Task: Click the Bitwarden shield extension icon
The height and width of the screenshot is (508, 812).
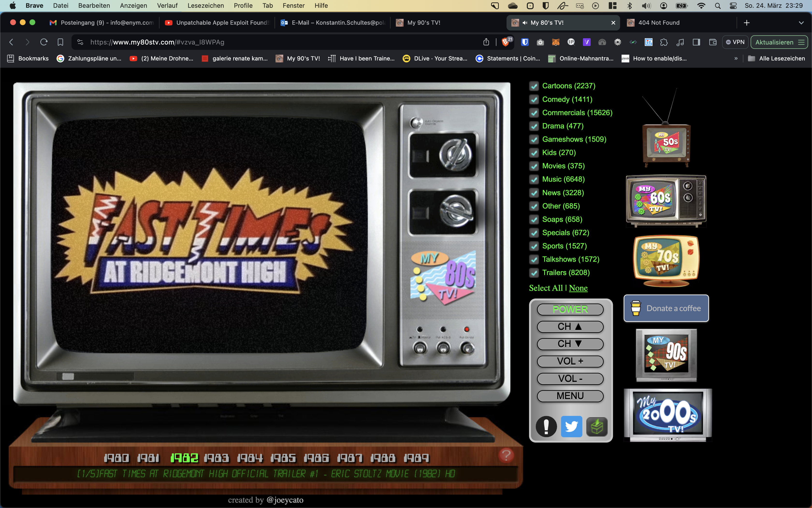Action: click(525, 42)
